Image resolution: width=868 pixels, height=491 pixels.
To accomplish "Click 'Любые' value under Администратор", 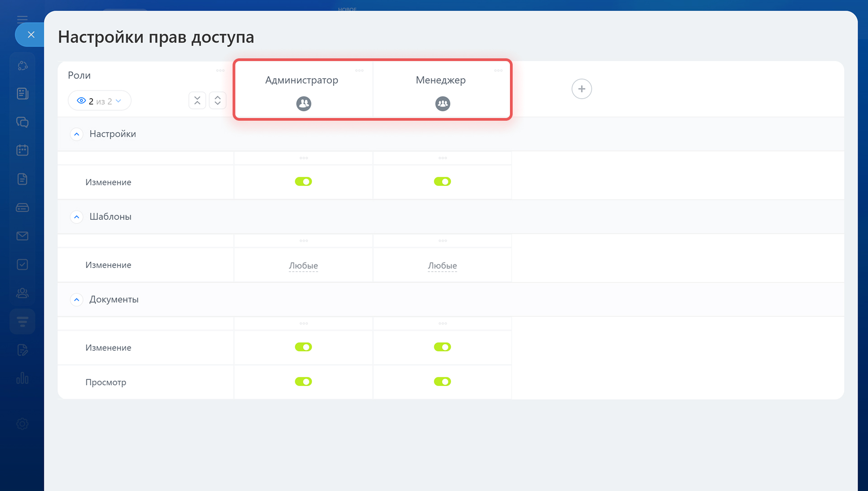I will click(303, 266).
